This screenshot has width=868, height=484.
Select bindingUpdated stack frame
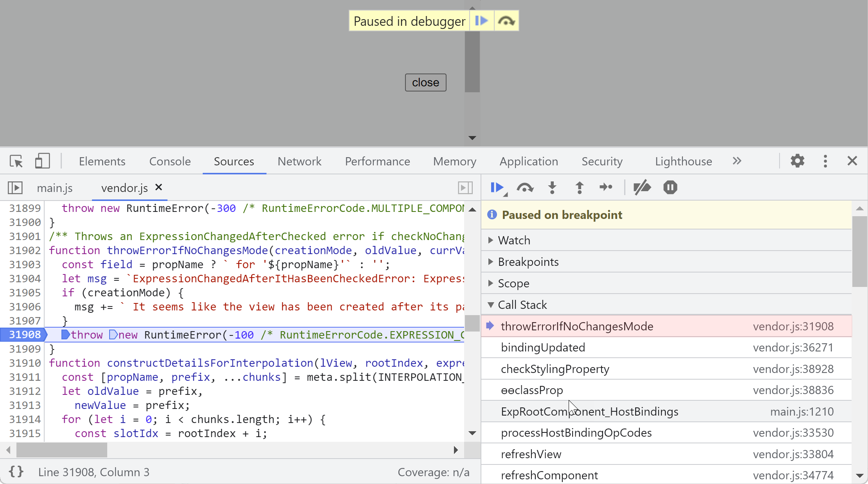click(666, 347)
